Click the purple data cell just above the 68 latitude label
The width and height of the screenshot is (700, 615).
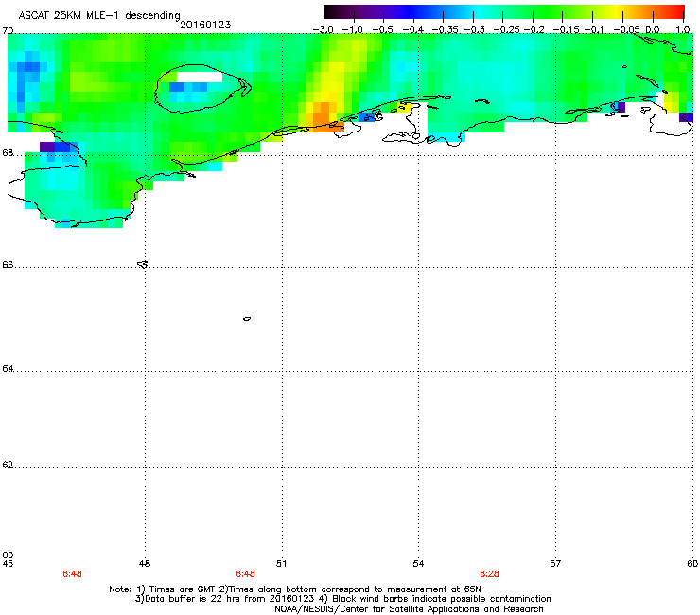tap(47, 147)
